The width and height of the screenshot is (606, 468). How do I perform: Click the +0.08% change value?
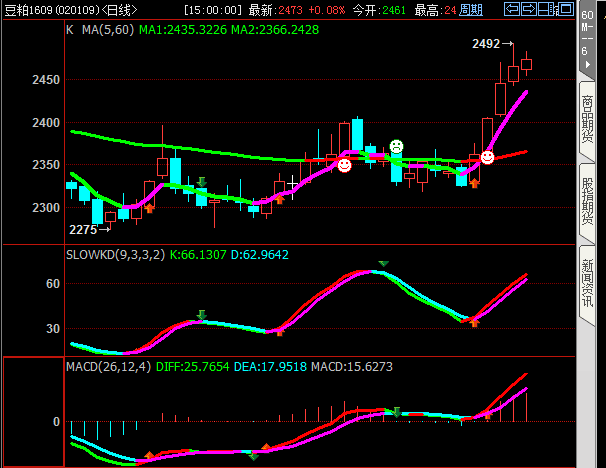[x=327, y=10]
